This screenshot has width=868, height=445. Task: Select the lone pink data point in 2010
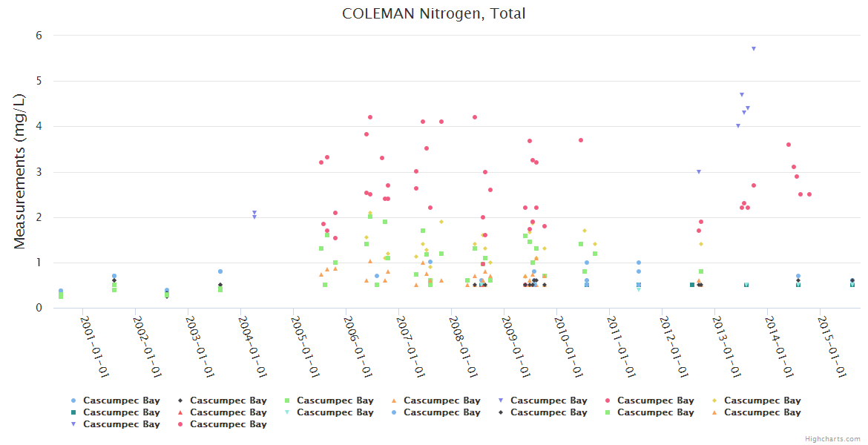coord(581,140)
